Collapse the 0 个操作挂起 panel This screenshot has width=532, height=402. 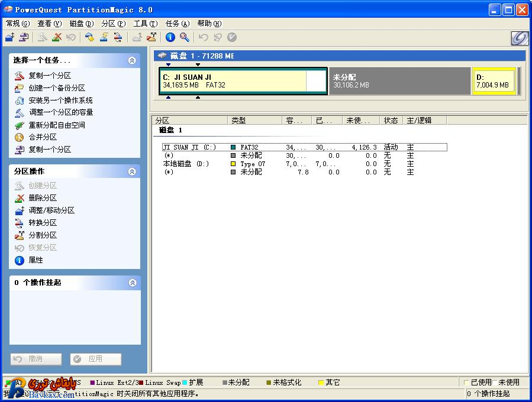[x=133, y=283]
